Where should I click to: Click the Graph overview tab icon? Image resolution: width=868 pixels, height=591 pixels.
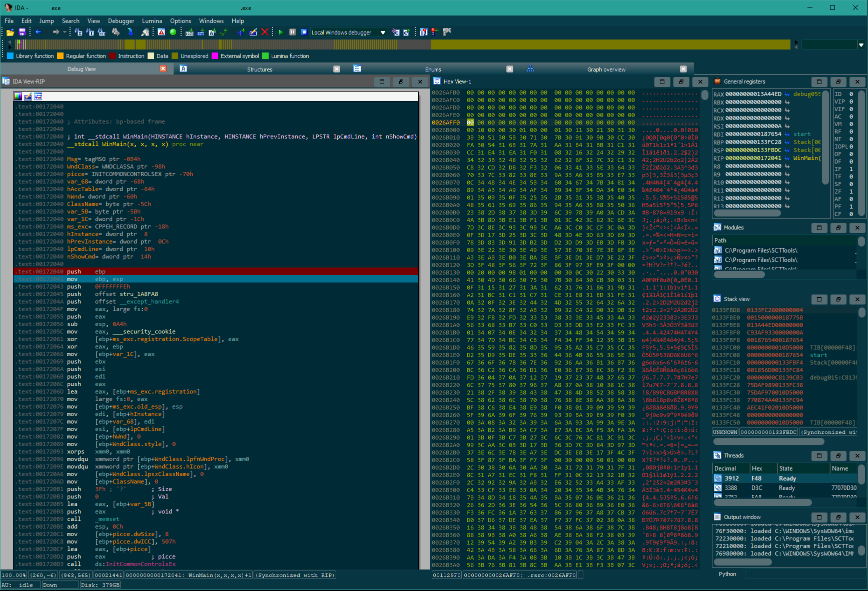coord(531,69)
